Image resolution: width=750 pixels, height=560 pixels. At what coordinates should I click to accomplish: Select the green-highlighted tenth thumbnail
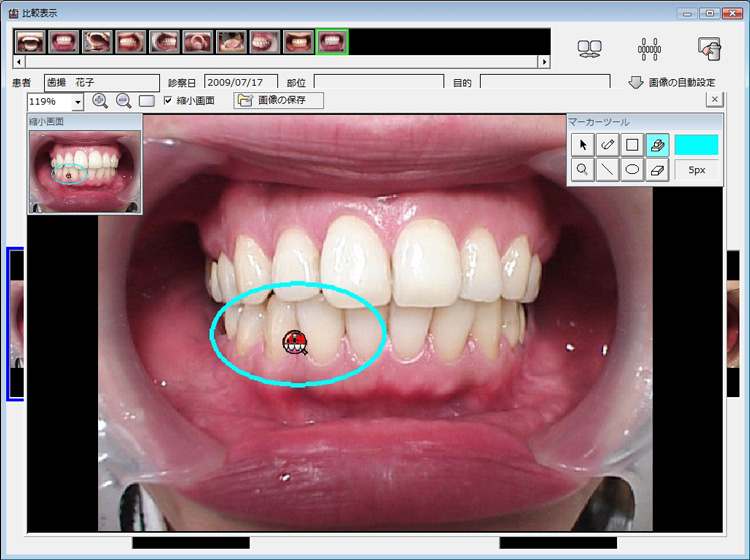[332, 42]
